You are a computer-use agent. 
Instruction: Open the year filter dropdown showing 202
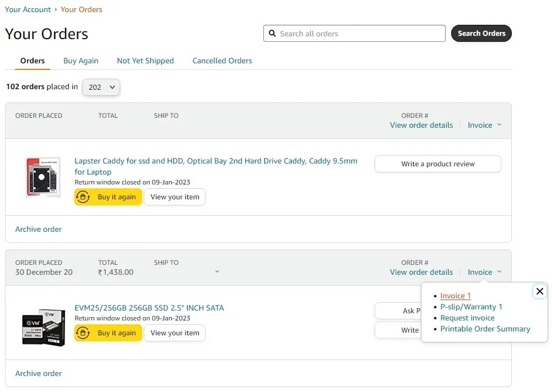[x=101, y=87]
